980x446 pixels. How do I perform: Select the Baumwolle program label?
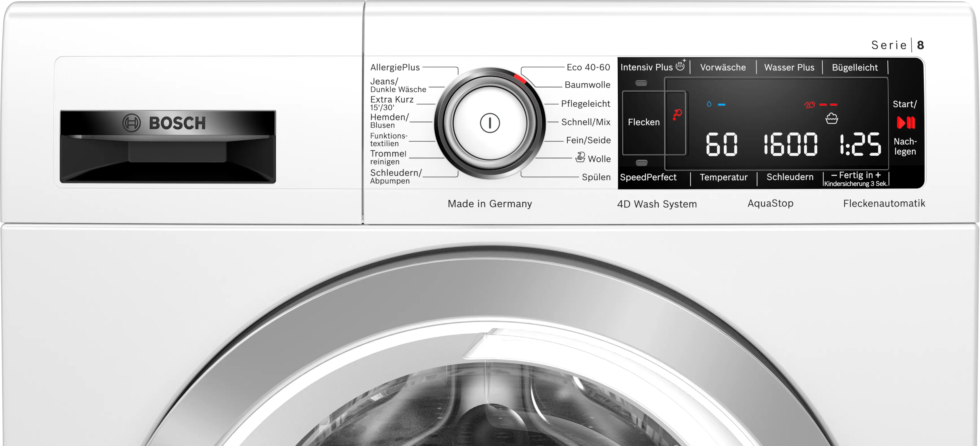tap(587, 84)
